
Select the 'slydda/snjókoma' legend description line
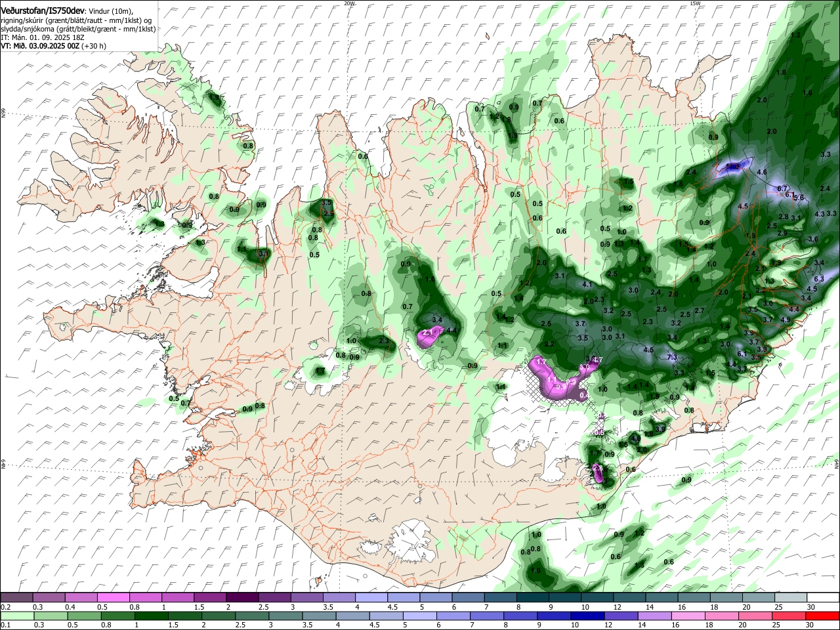click(x=78, y=29)
